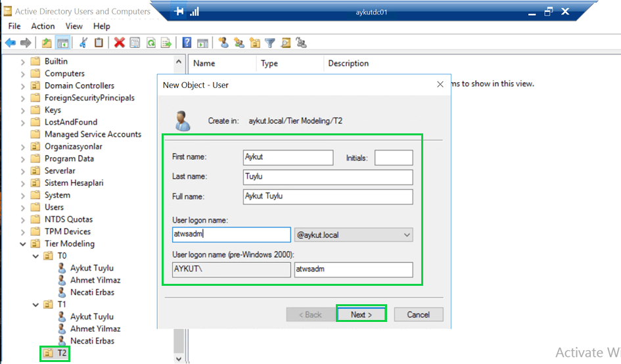The height and width of the screenshot is (364, 621).
Task: Click the blue Help question mark icon
Action: pos(187,43)
